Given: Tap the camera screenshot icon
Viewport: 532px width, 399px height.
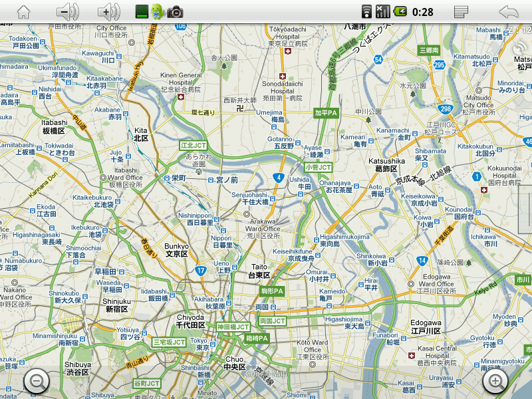Looking at the screenshot, I should [x=175, y=12].
